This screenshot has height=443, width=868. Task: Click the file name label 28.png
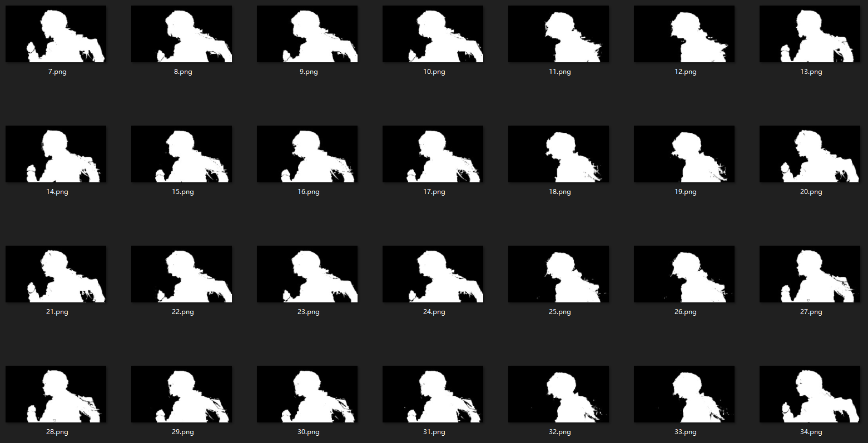pos(57,432)
